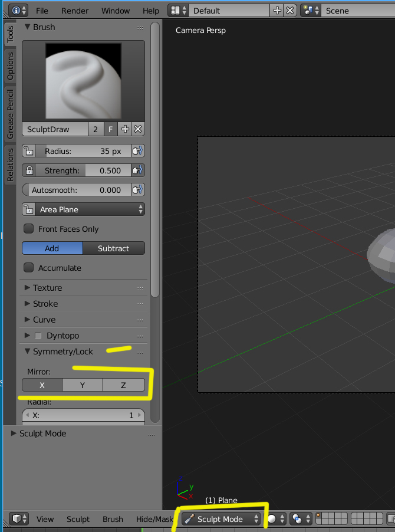This screenshot has height=532, width=395.
Task: Enable pressure sensitivity for Radius
Action: point(137,151)
